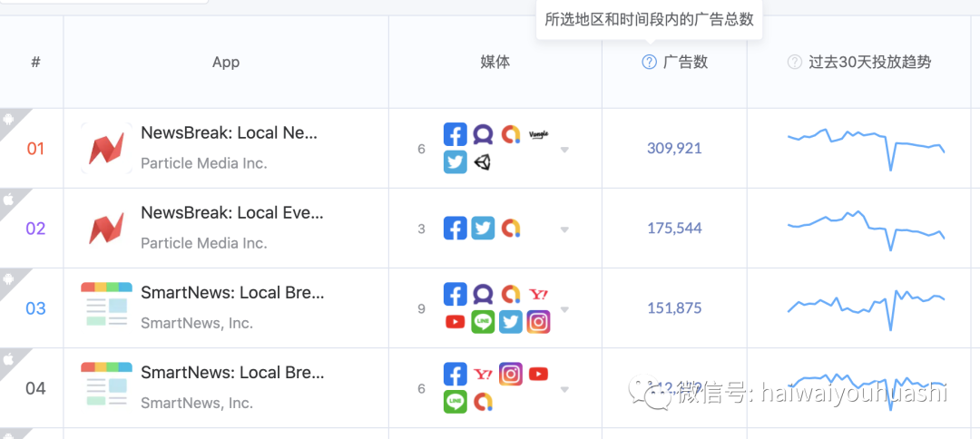Click the Unity icon in row 01
Viewport: 980px width, 439px height.
tap(483, 162)
